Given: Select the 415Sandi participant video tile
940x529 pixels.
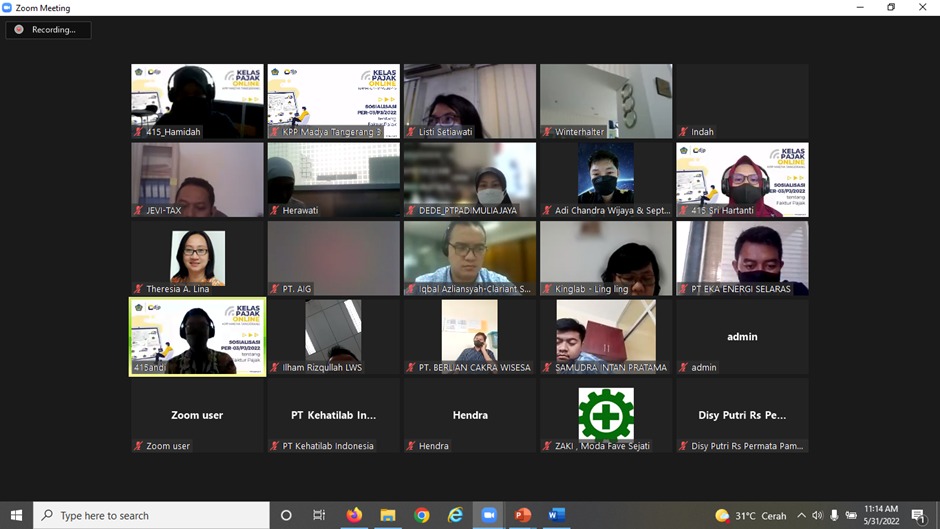Looking at the screenshot, I should click(197, 336).
